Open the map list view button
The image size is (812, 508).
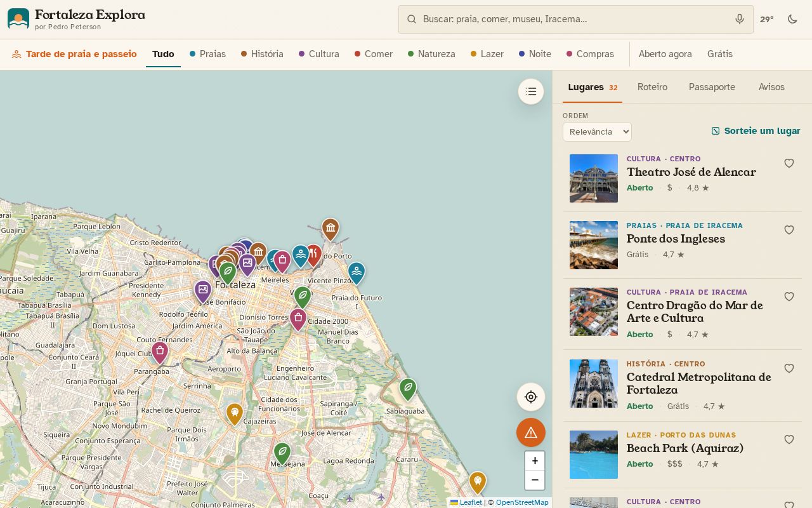[x=531, y=91]
